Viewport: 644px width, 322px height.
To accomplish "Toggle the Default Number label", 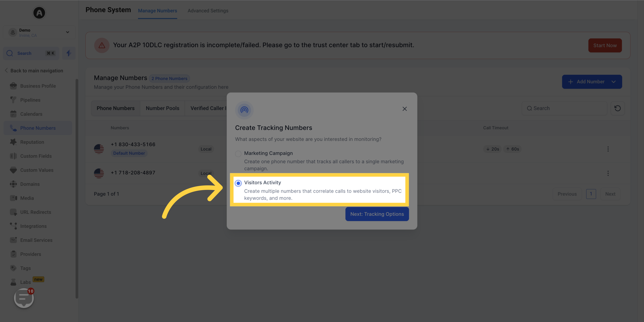I will coord(129,153).
